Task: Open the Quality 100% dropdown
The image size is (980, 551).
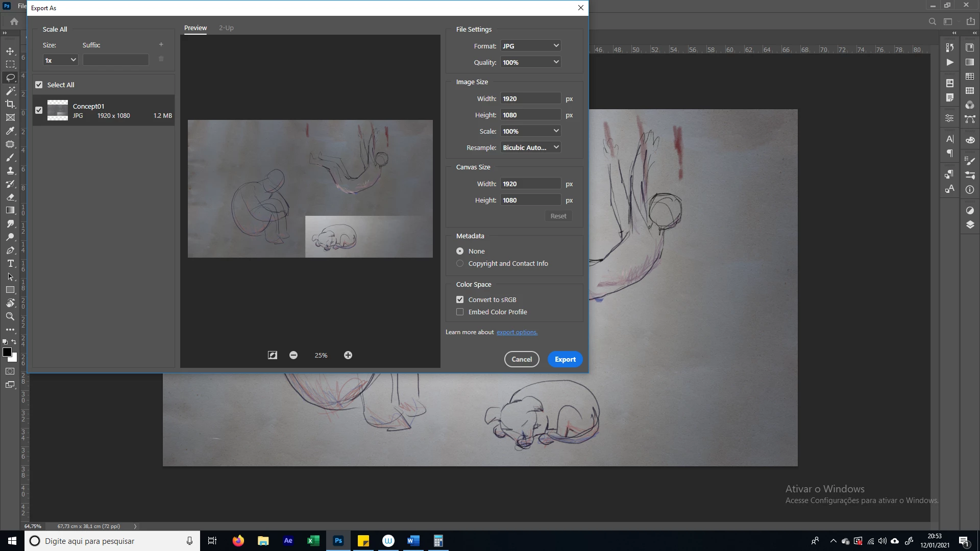Action: [x=530, y=62]
